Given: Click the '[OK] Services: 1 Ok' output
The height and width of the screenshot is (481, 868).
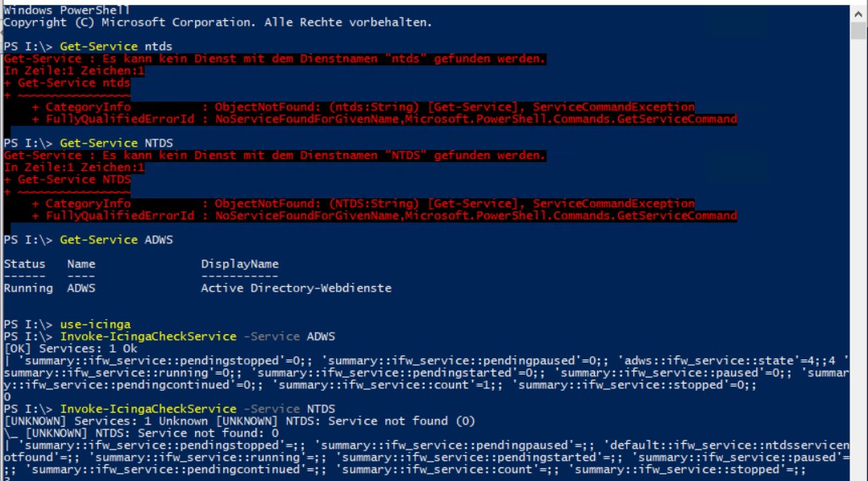Looking at the screenshot, I should pos(70,349).
